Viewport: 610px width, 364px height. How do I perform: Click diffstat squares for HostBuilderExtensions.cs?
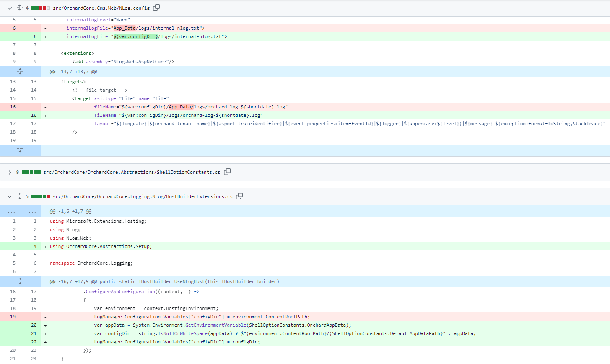(x=41, y=196)
